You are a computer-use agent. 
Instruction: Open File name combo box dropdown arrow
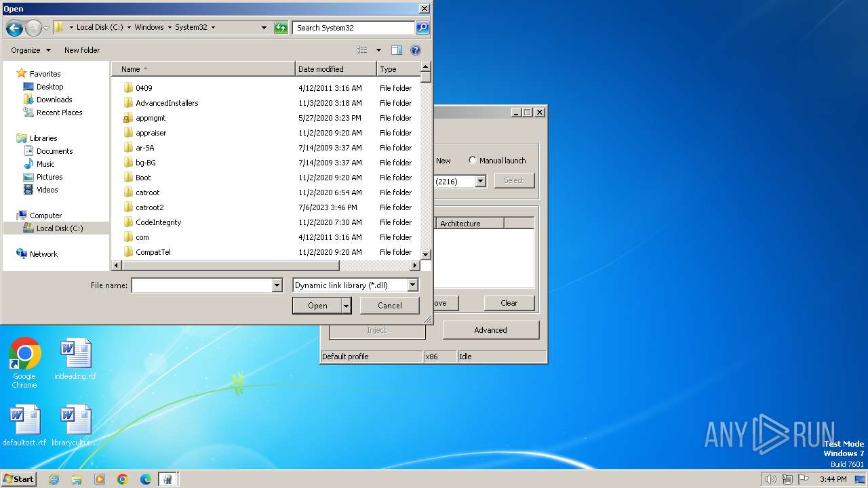277,285
